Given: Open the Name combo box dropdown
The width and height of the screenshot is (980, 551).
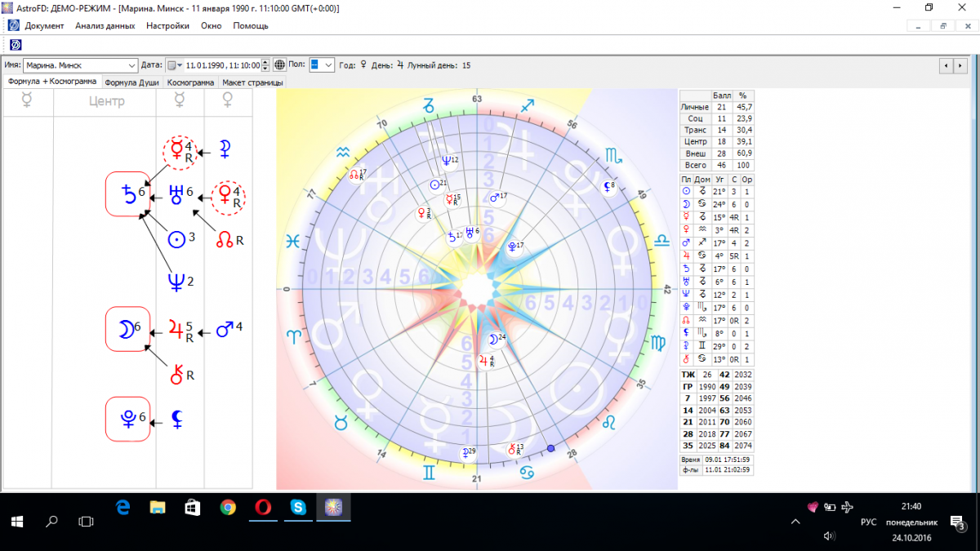Looking at the screenshot, I should coord(132,65).
